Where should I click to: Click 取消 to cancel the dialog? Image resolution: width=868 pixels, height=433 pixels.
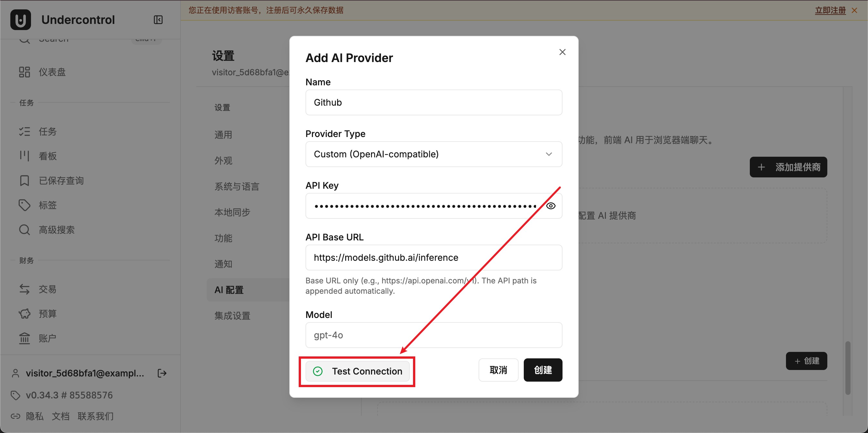[498, 370]
